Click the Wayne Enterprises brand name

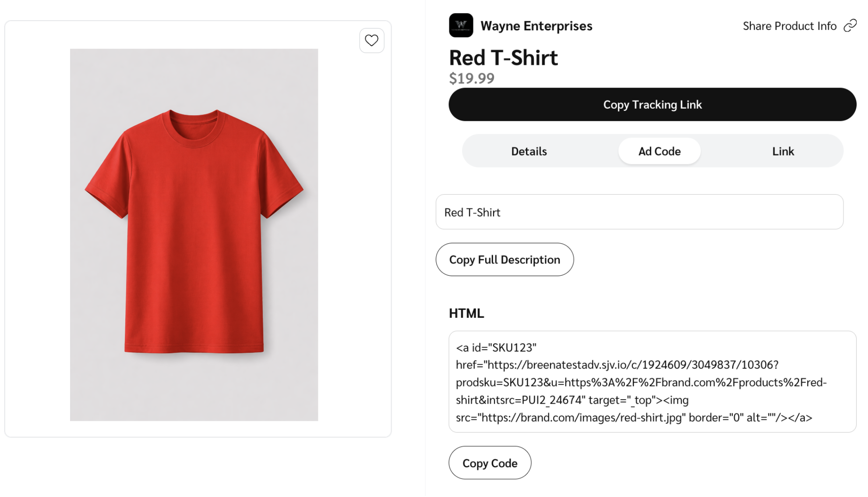point(536,26)
